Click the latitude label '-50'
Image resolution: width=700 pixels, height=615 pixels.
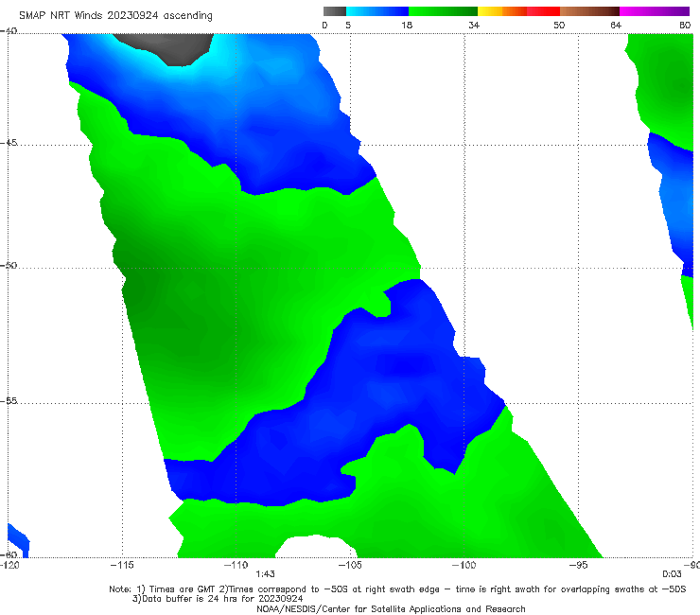click(9, 265)
